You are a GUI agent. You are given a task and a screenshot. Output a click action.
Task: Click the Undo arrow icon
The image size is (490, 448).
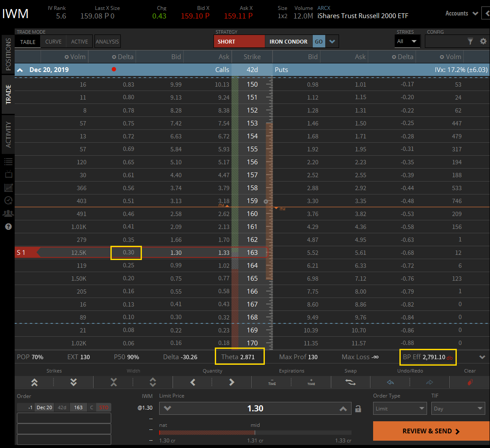[390, 382]
